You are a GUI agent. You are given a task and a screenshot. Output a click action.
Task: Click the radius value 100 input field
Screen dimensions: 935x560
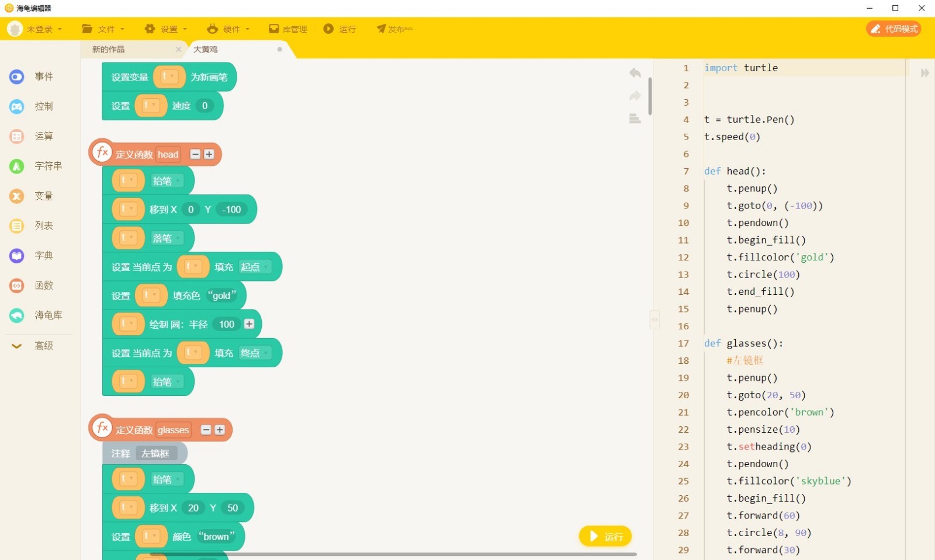click(227, 324)
